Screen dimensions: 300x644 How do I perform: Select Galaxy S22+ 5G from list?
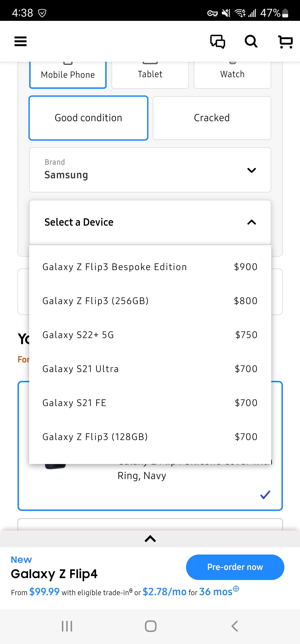150,335
